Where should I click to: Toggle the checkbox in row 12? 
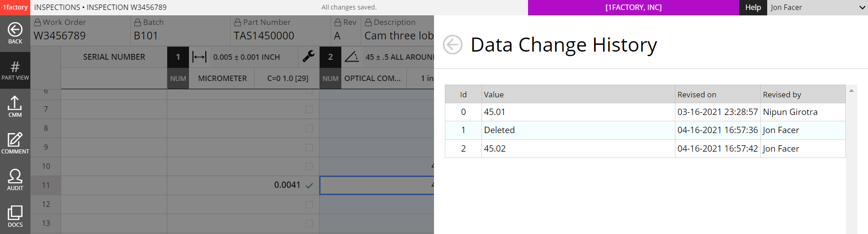coord(309,205)
